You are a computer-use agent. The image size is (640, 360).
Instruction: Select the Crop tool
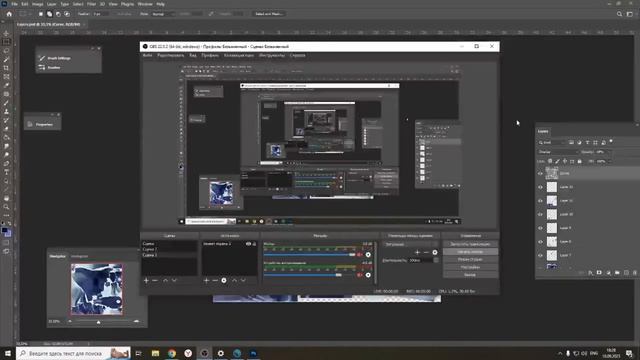pos(6,68)
